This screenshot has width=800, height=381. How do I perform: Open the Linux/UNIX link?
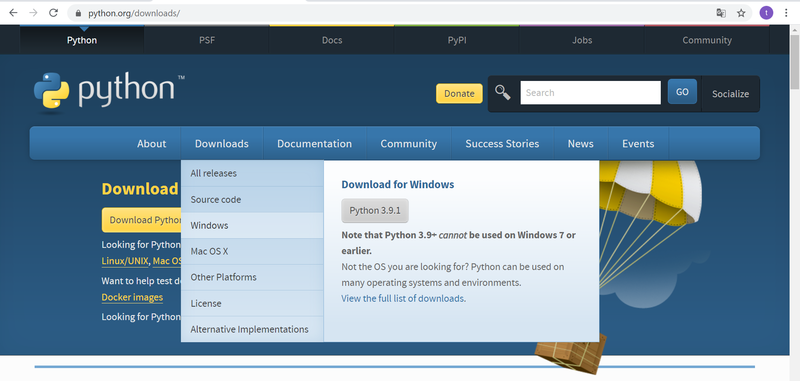125,261
